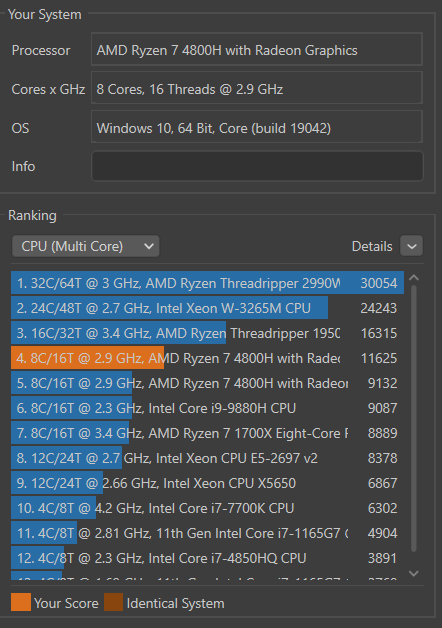Image resolution: width=442 pixels, height=628 pixels.
Task: Select rank 8 Xeon E5-2697 v2 entry
Action: 207,458
